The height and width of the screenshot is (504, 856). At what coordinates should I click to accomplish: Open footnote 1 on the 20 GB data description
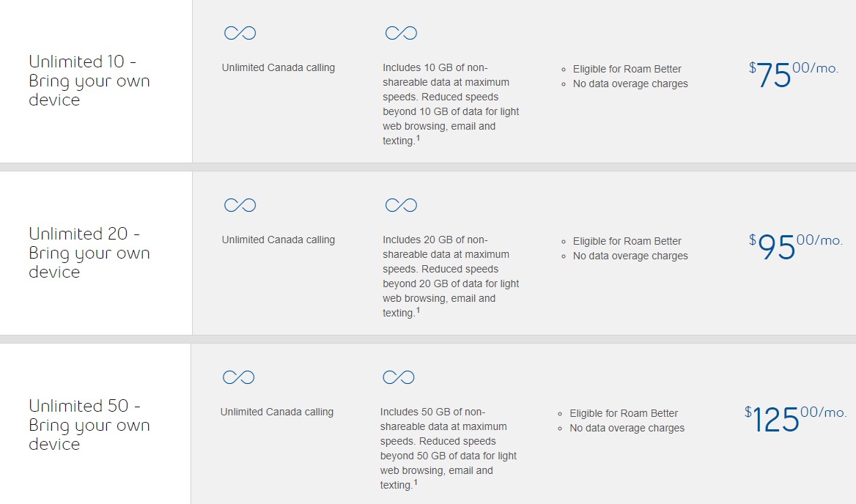418,311
